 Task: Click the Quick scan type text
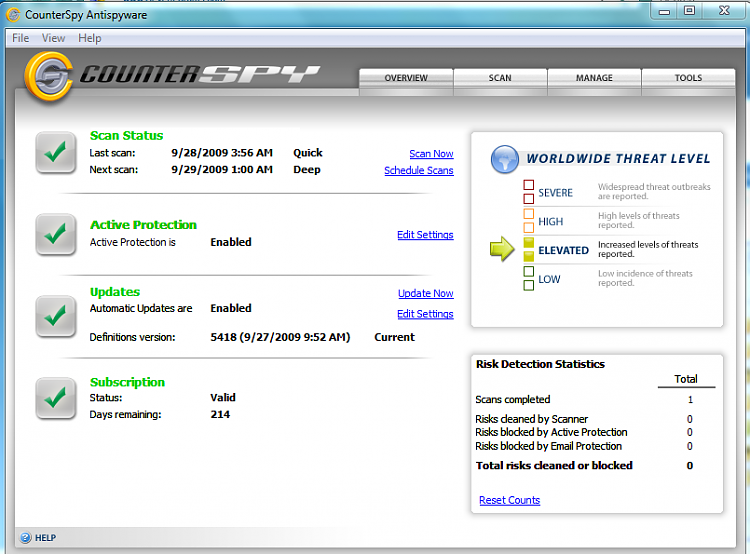tap(308, 153)
